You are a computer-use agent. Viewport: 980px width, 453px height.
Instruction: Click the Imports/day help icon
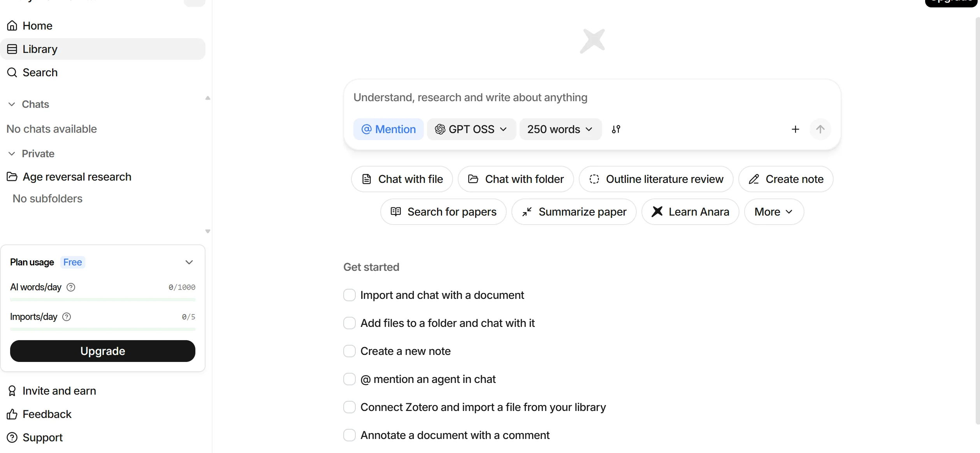67,317
